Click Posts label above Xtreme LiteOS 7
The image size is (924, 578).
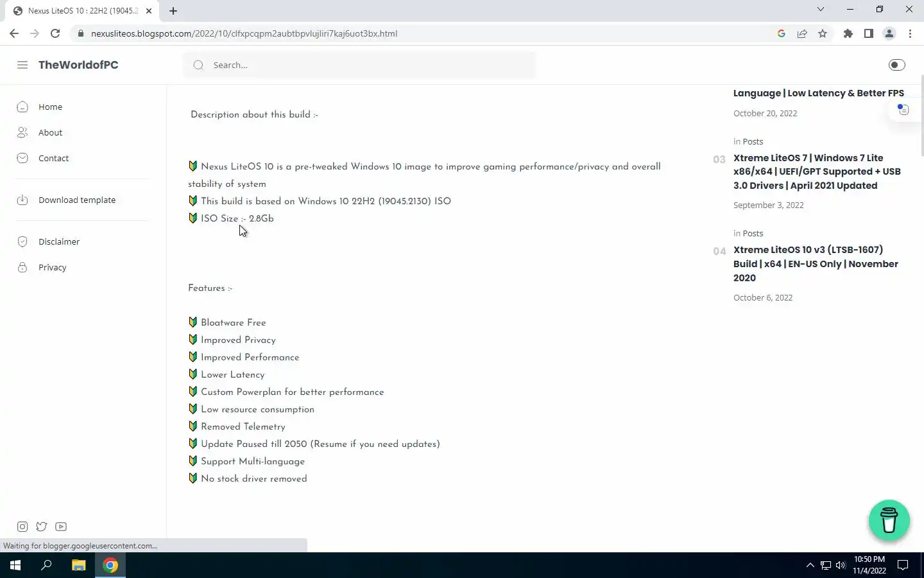pos(753,141)
